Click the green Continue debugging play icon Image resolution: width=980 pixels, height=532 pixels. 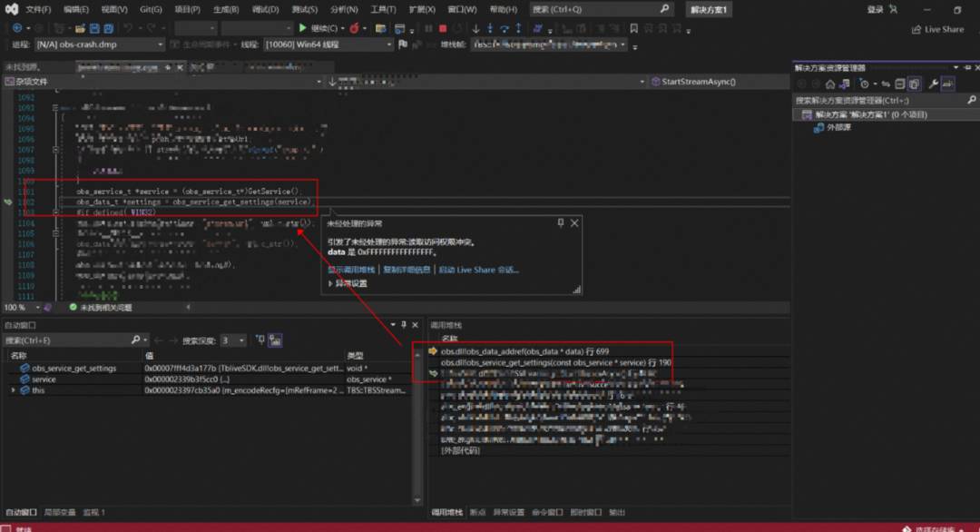click(303, 28)
